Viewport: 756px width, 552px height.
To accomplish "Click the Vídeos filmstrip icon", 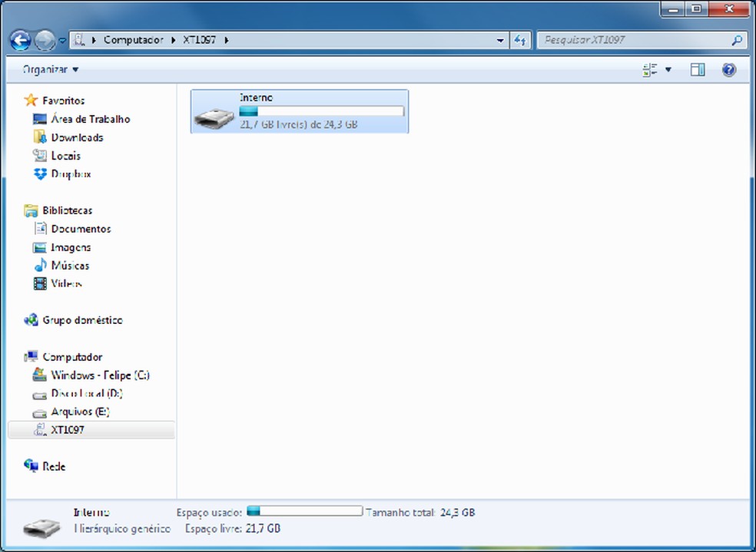I will pyautogui.click(x=40, y=283).
